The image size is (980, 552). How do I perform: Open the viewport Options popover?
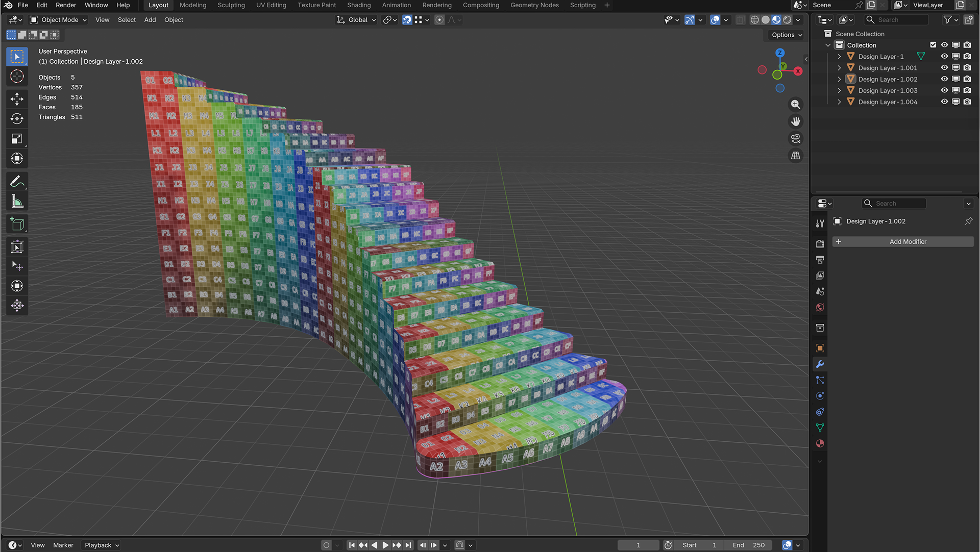(787, 35)
